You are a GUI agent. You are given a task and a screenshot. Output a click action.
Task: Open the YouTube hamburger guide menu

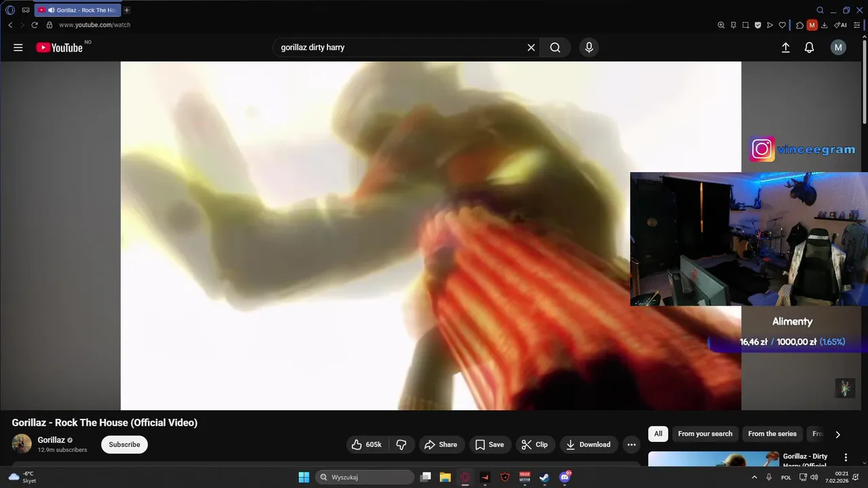(x=18, y=47)
